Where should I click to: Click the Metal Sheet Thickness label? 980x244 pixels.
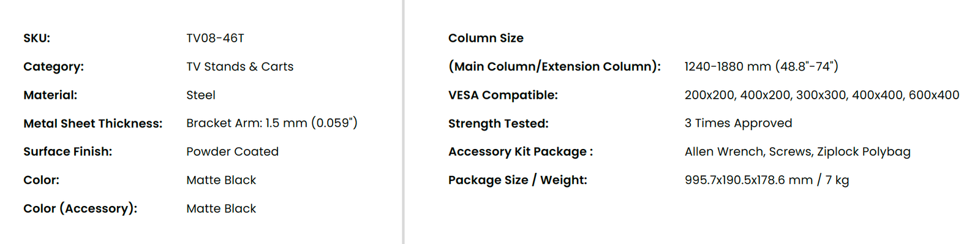[x=93, y=123]
